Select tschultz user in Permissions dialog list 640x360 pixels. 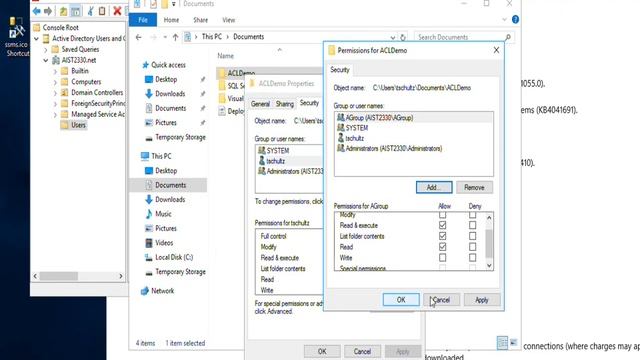point(413,138)
